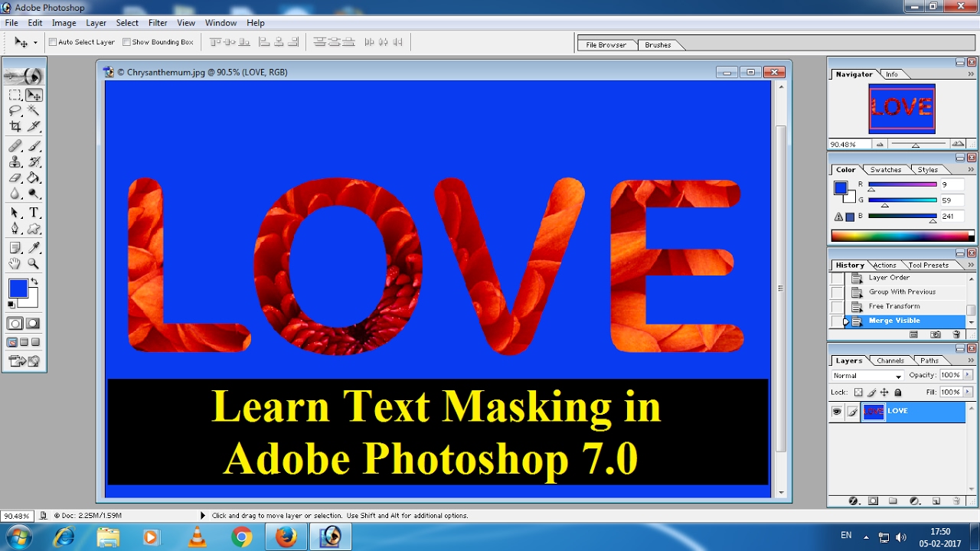Create new fill or adjustment layer
The height and width of the screenshot is (551, 980).
[x=913, y=501]
